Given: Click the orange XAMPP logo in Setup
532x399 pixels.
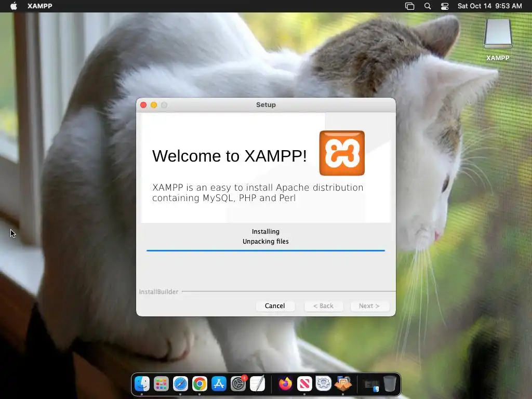Looking at the screenshot, I should 342,153.
